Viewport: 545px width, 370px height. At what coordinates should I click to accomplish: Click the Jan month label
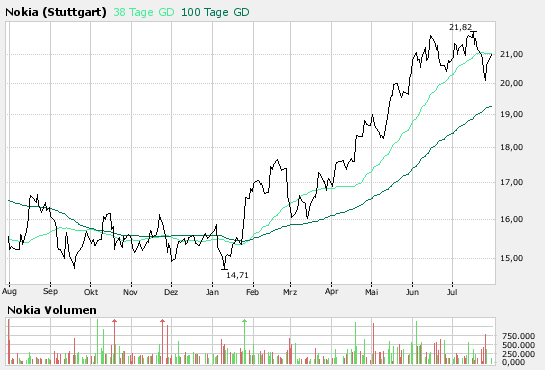212,292
